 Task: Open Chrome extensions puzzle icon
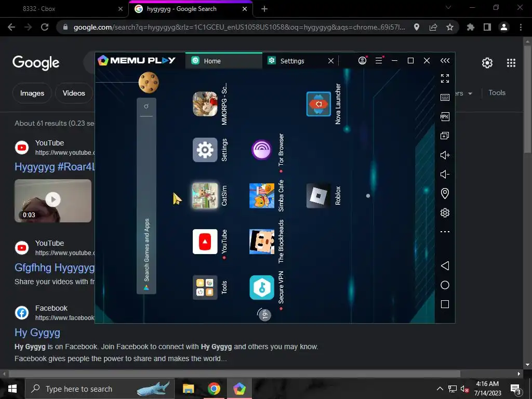[x=471, y=27]
